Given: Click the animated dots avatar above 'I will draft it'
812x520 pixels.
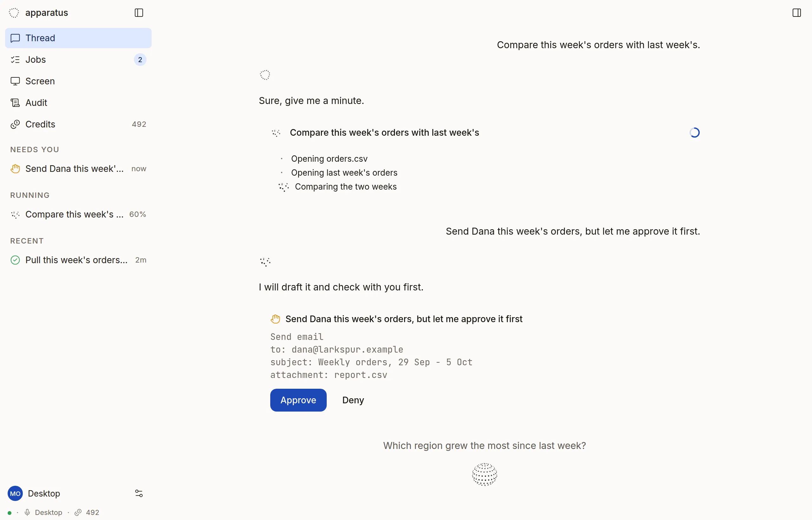Looking at the screenshot, I should point(265,262).
